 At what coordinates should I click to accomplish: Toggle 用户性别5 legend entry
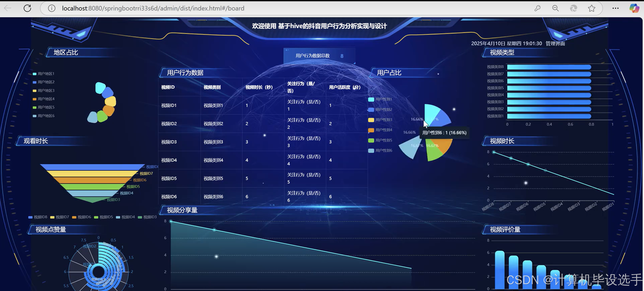(x=380, y=140)
